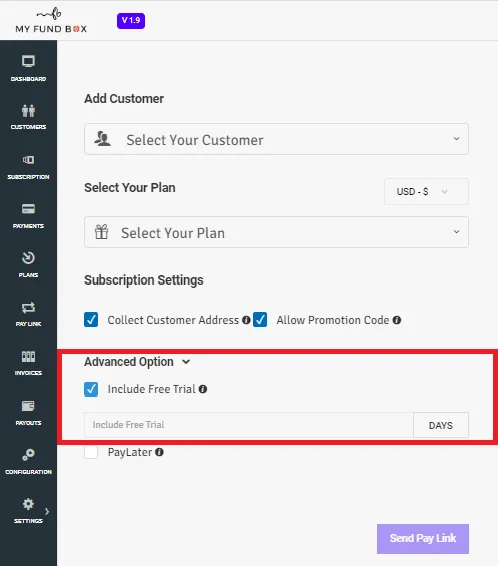Click the Add Customer heading
The width and height of the screenshot is (498, 566).
coord(124,99)
